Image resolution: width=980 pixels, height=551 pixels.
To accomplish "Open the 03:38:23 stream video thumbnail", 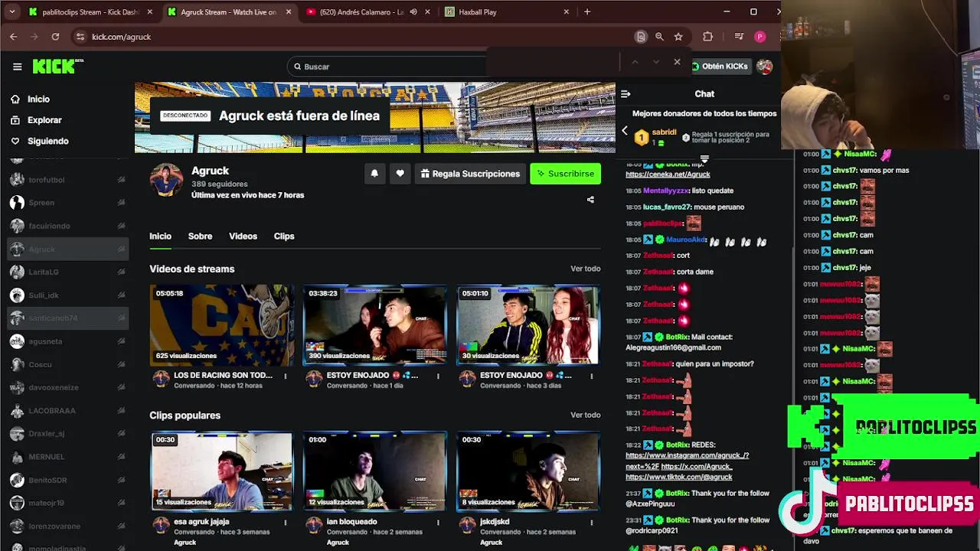I will pyautogui.click(x=374, y=325).
